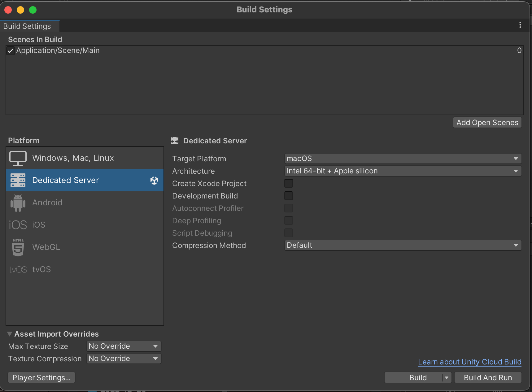Screen dimensions: 532x392
Task: Click the WebGL HTML5 shield icon
Action: (x=18, y=247)
